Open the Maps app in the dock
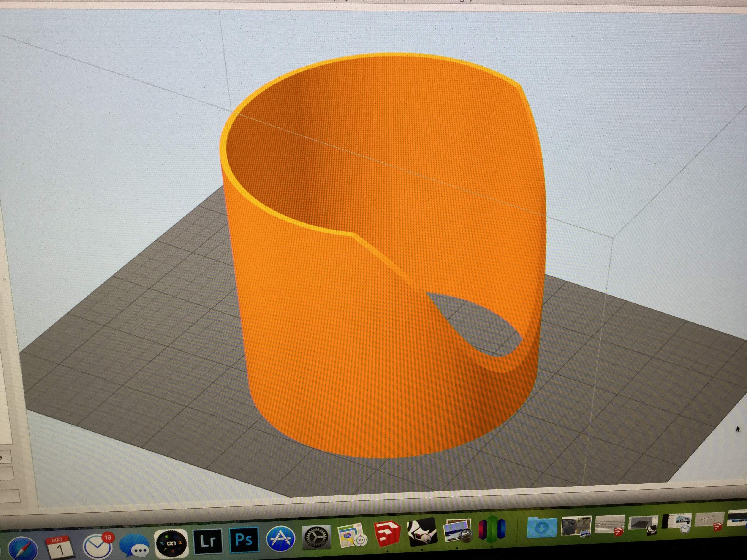The width and height of the screenshot is (747, 560). coord(352,535)
